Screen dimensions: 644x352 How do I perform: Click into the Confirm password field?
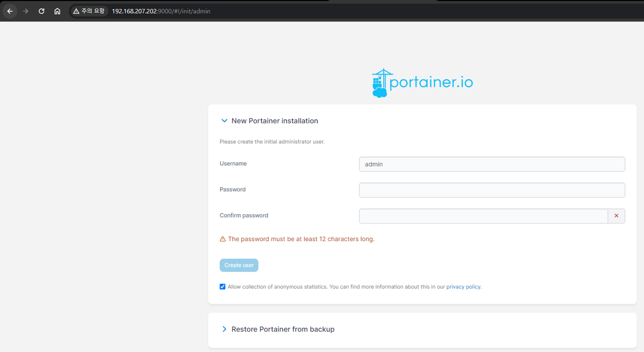483,216
